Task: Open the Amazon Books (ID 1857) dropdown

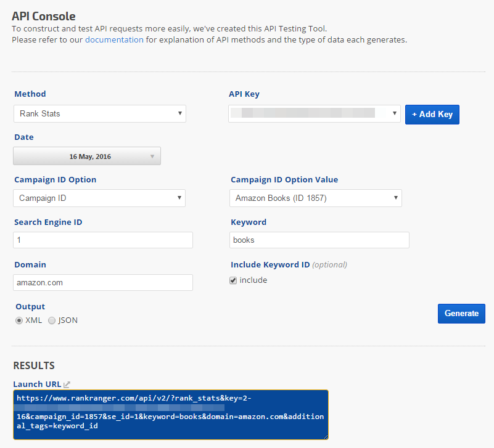Action: click(315, 198)
